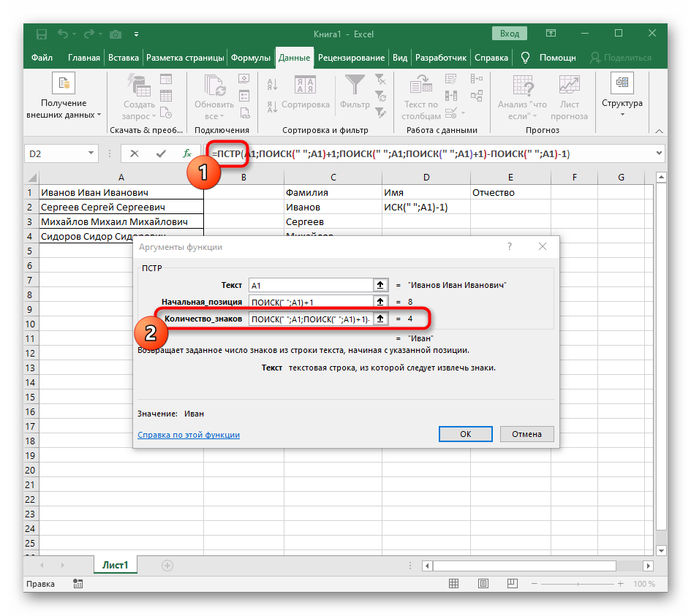691x616 pixels.
Task: Click the Фильтр funnel button
Action: click(x=355, y=93)
